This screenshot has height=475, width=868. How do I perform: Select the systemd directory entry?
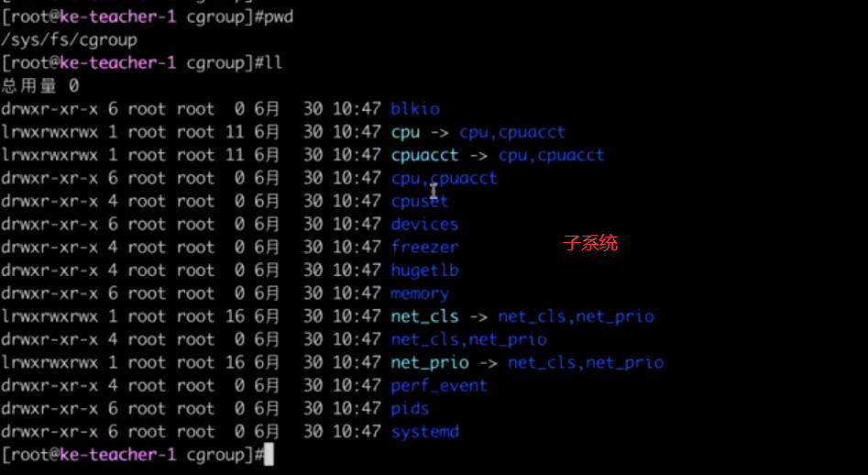tap(424, 432)
